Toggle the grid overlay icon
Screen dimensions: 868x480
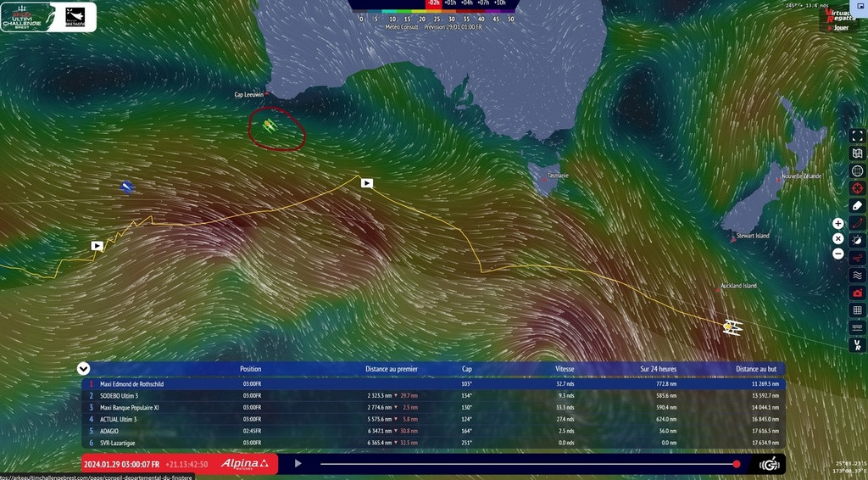(x=857, y=310)
